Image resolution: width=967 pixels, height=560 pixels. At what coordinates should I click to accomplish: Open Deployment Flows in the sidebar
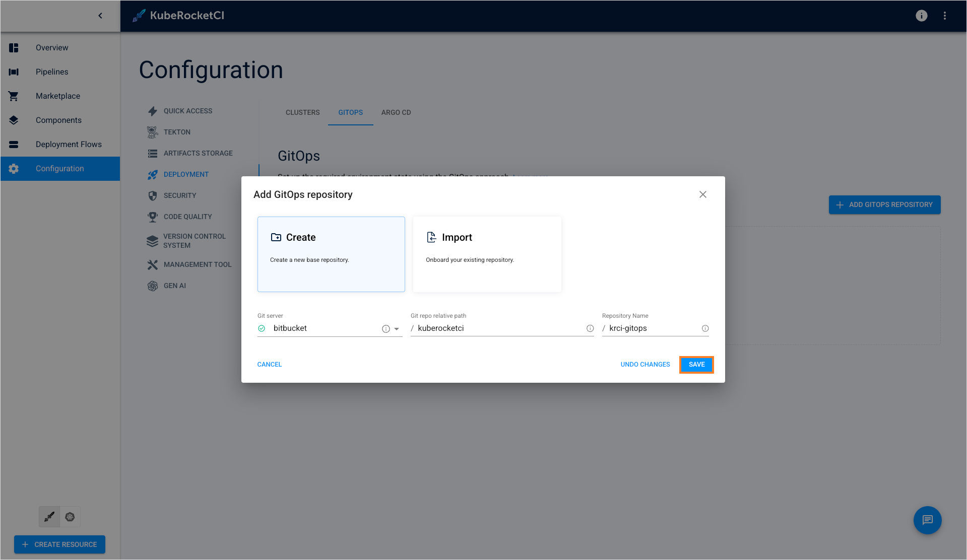coord(60,145)
